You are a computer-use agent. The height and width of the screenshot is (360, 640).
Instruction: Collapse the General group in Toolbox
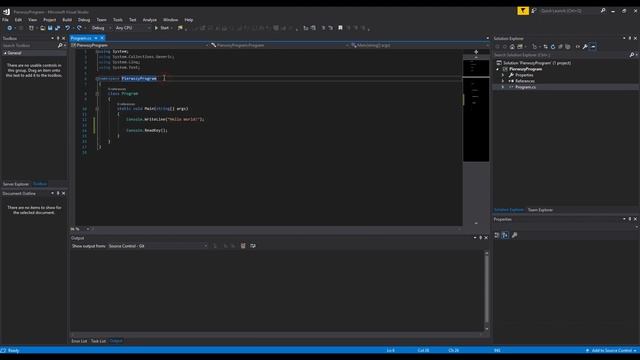[x=5, y=53]
